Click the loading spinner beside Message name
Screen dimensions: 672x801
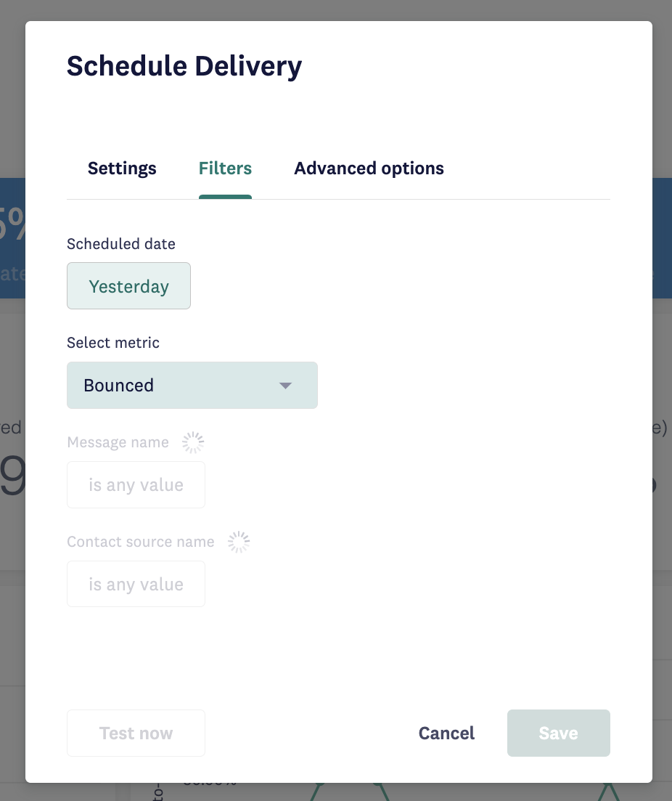pos(193,442)
